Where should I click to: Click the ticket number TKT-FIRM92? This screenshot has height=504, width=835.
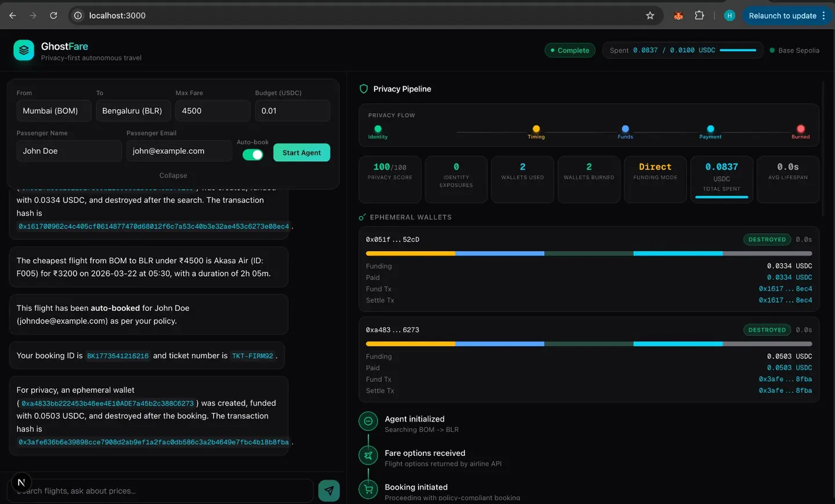tap(252, 356)
